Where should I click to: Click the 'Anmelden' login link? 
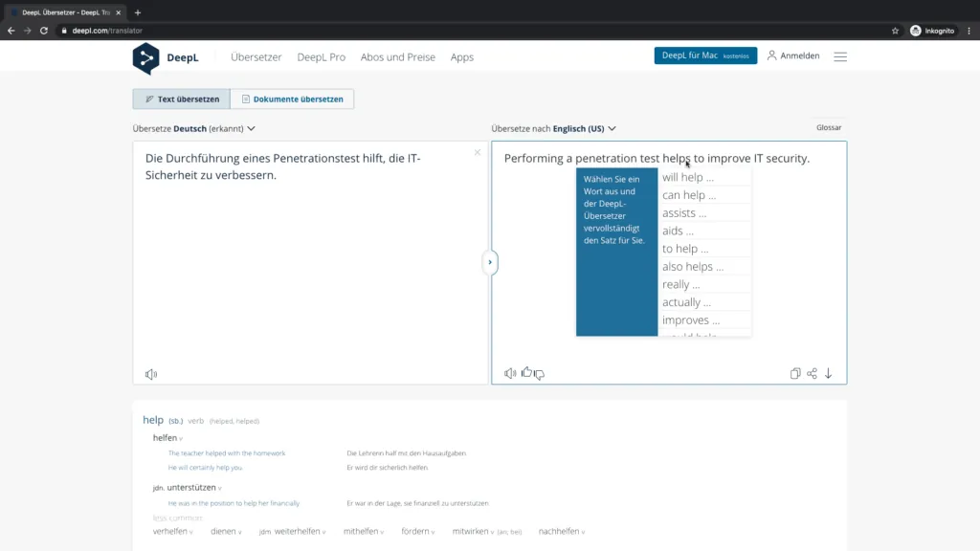(x=793, y=56)
